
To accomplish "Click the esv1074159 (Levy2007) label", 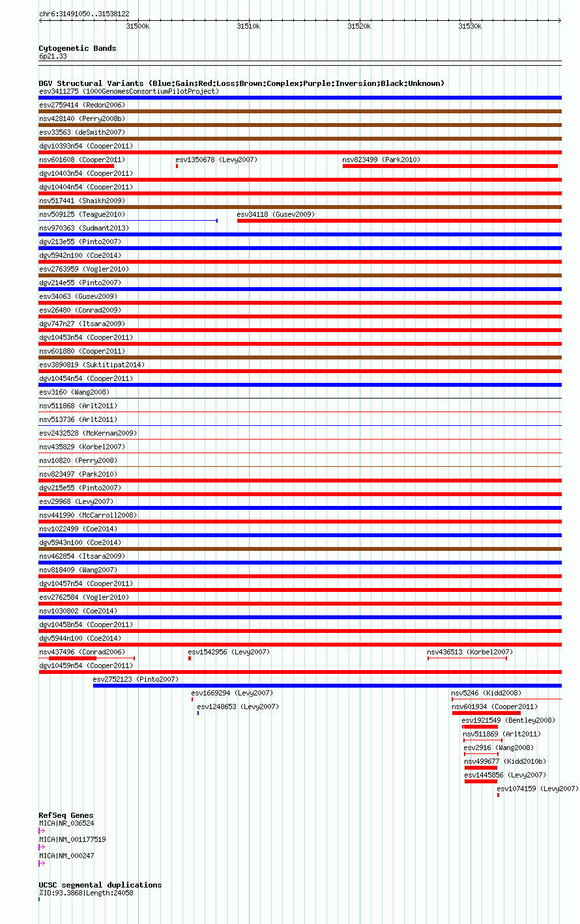I will [538, 789].
